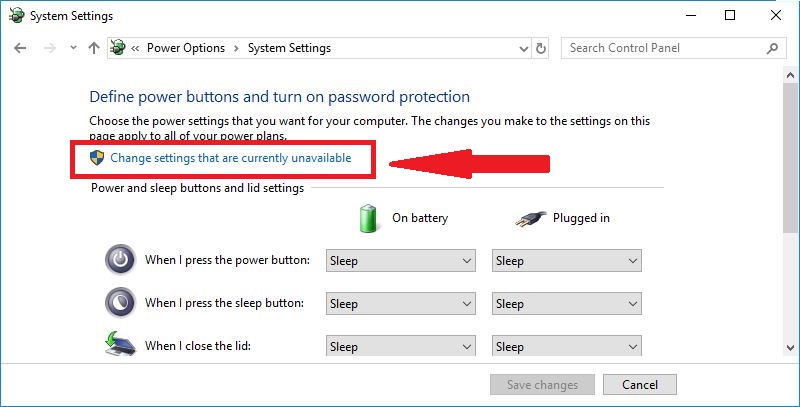Click the power button icon
This screenshot has width=800, height=407.
(x=120, y=260)
